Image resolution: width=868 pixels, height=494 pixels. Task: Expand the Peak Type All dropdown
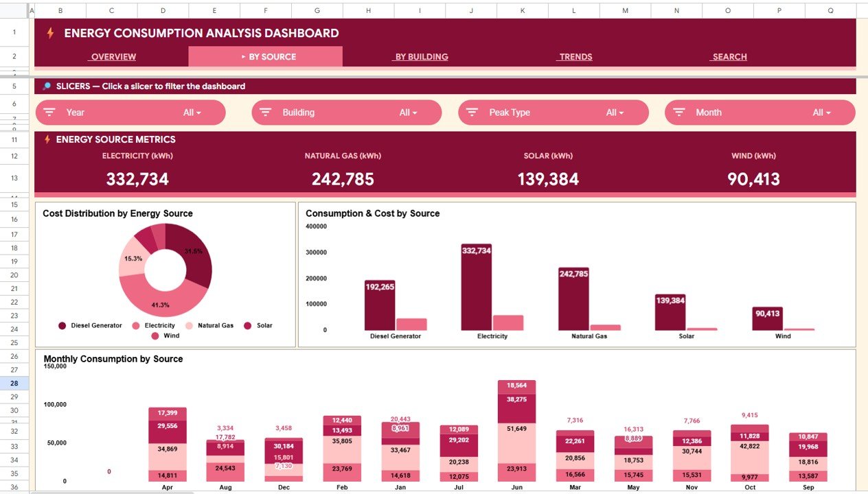click(x=615, y=113)
